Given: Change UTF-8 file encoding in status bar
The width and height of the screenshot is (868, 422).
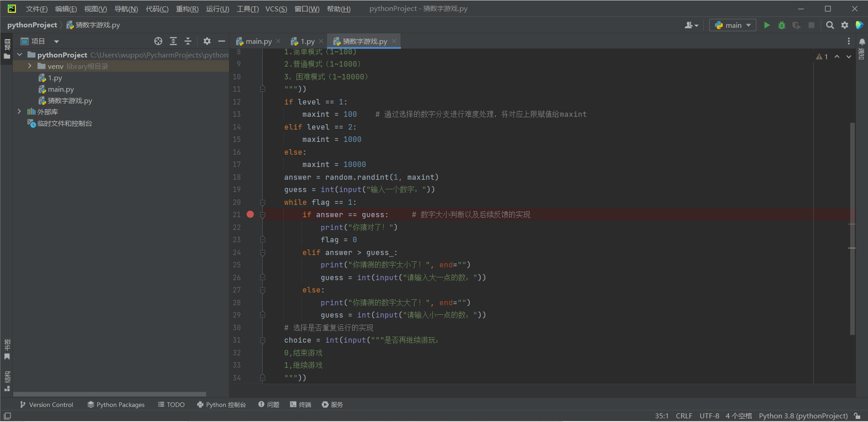Looking at the screenshot, I should click(709, 416).
